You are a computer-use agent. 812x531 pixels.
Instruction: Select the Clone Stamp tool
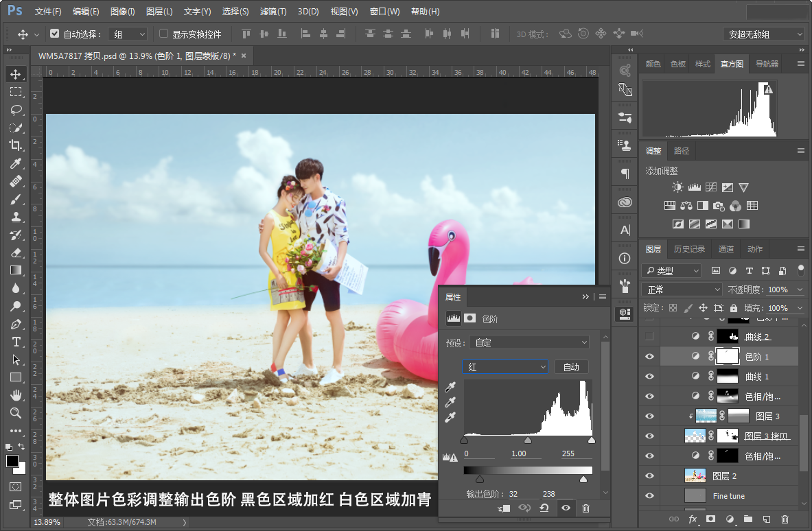coord(16,217)
